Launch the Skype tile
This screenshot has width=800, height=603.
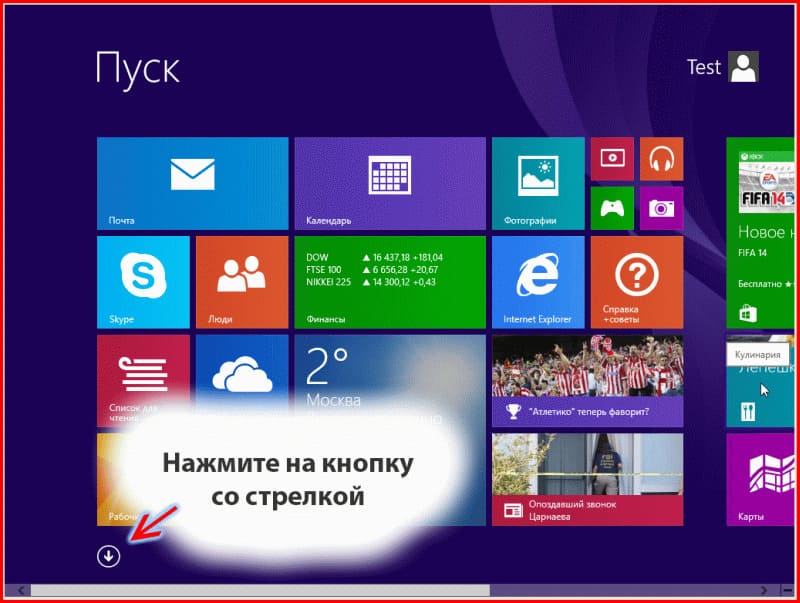click(x=143, y=282)
